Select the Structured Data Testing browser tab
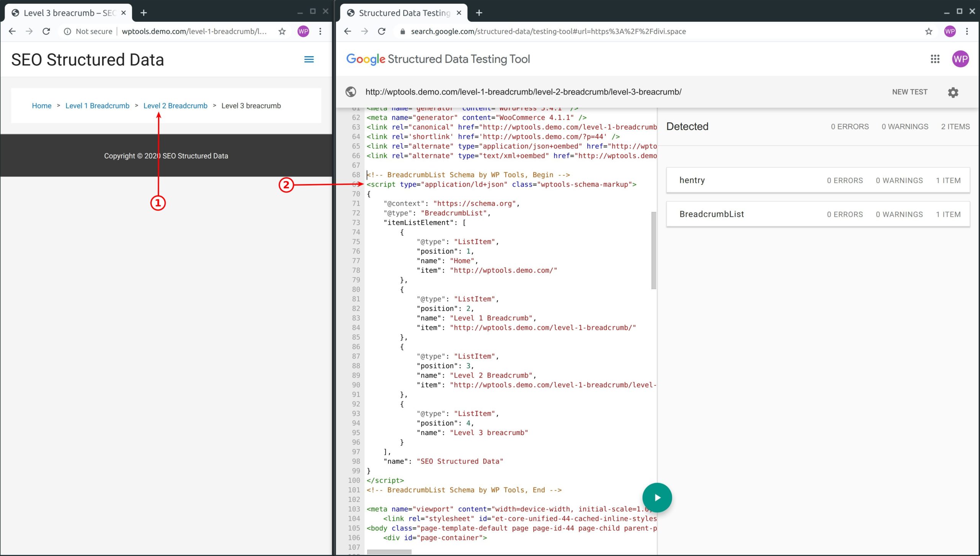This screenshot has height=556, width=980. (x=403, y=13)
